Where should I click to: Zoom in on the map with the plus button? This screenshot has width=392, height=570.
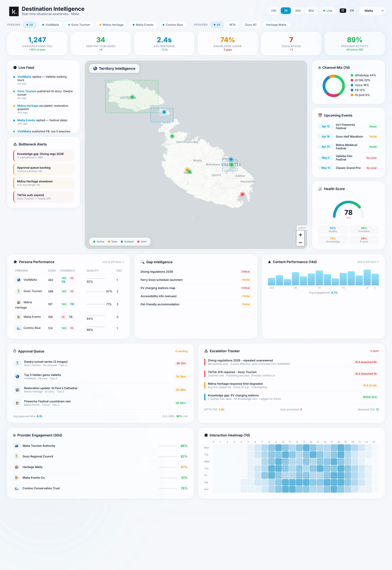point(300,235)
